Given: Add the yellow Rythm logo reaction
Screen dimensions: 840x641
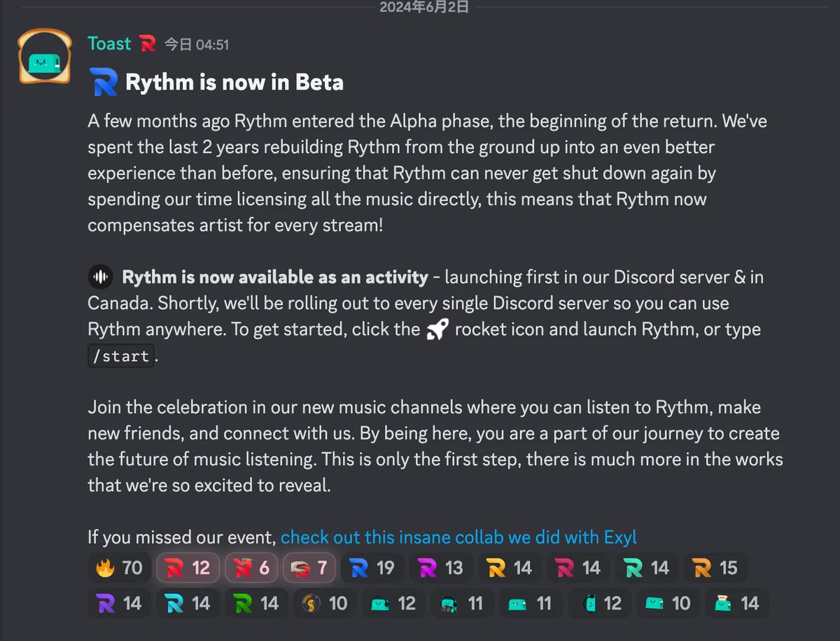Looking at the screenshot, I should click(510, 568).
